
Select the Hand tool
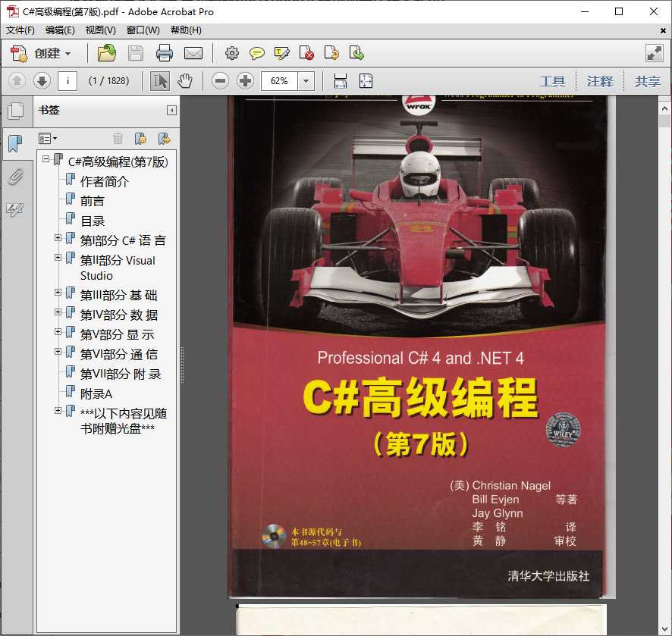184,81
